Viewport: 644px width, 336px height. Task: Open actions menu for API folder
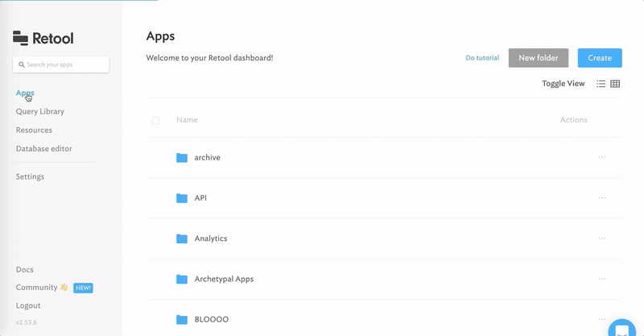[601, 198]
